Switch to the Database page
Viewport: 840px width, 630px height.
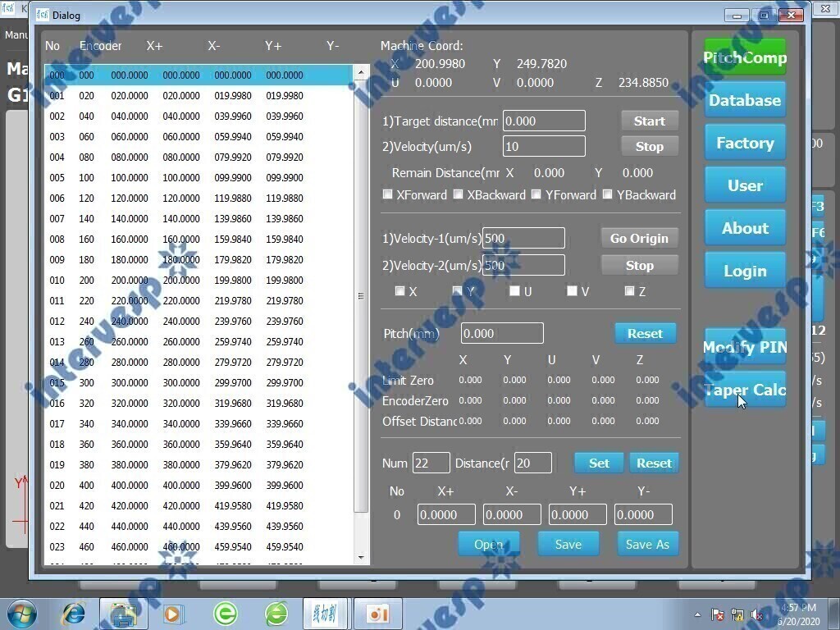745,100
